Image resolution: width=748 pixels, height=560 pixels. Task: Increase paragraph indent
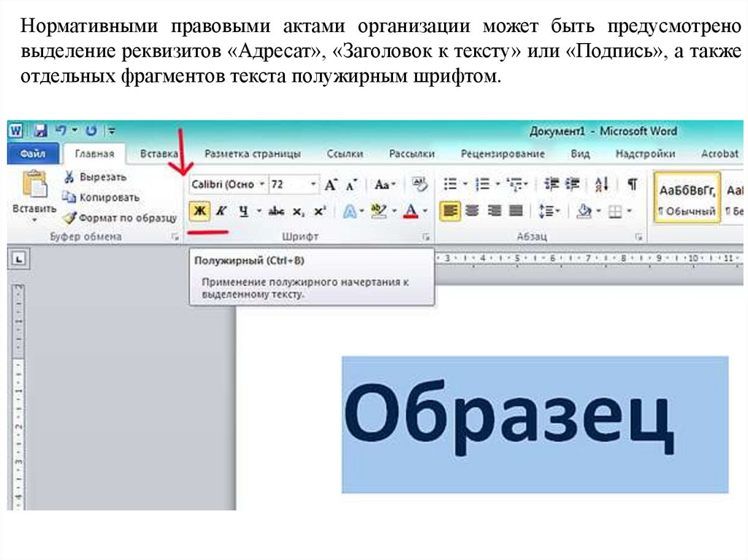573,184
